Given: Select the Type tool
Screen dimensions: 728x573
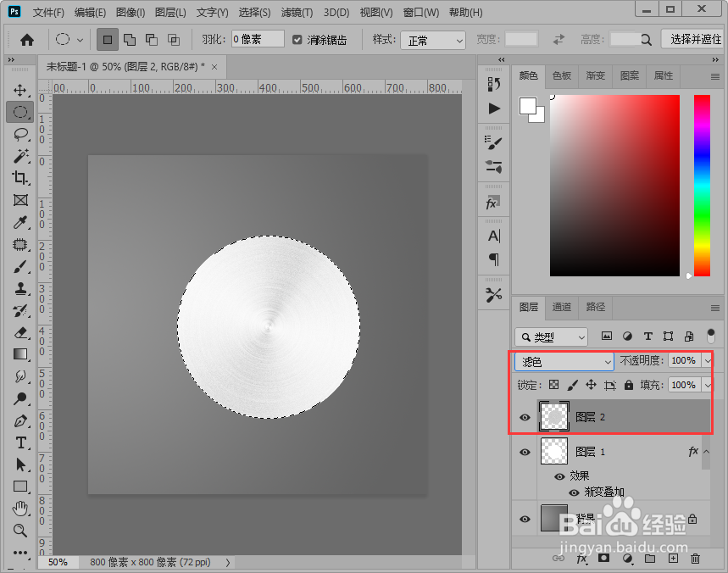Looking at the screenshot, I should coord(20,442).
